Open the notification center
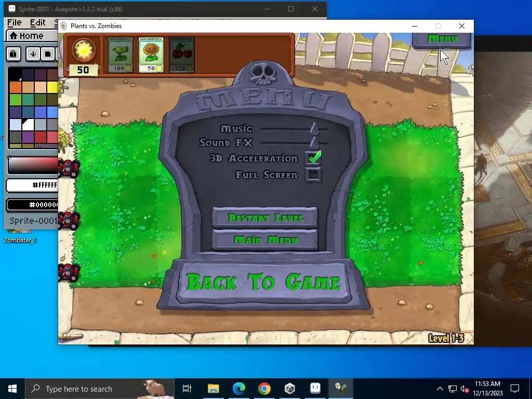This screenshot has height=399, width=532. [515, 389]
